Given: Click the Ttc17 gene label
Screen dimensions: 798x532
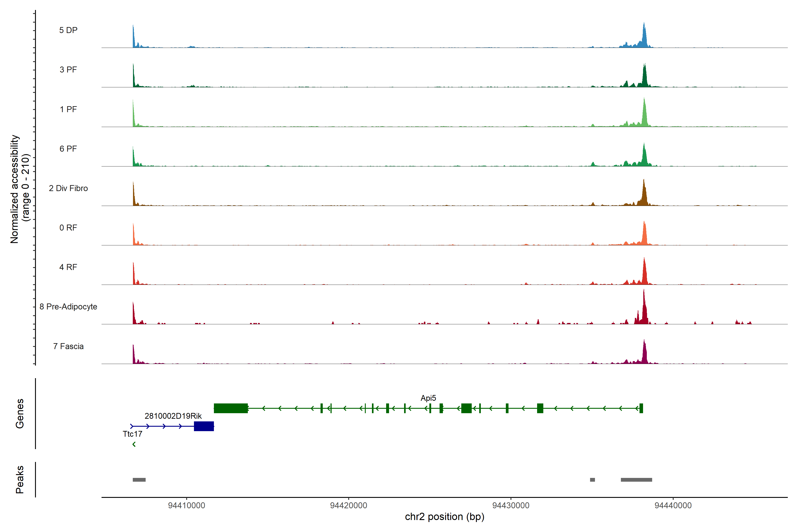Looking at the screenshot, I should coord(132,434).
